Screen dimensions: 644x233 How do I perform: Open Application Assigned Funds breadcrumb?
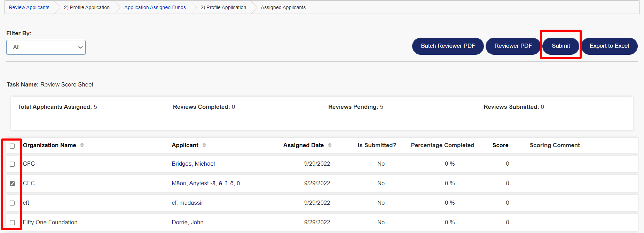tap(155, 7)
